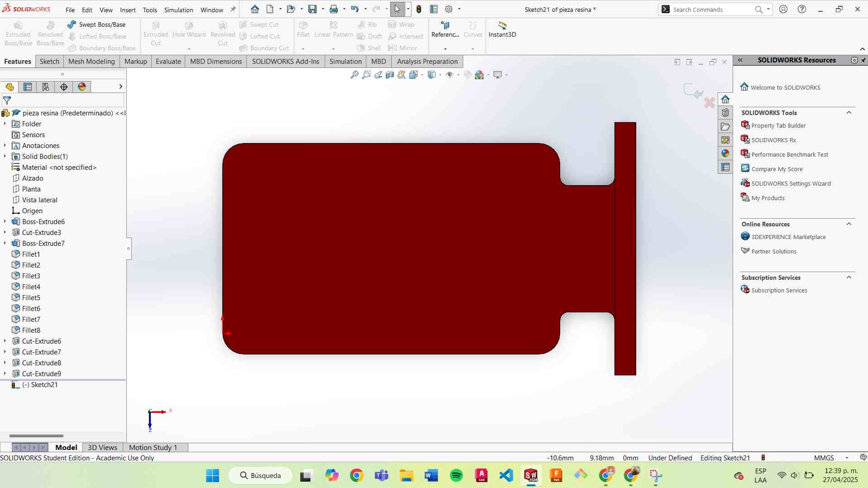The width and height of the screenshot is (868, 488).
Task: Click the View Orientation cube icon
Action: [x=413, y=75]
